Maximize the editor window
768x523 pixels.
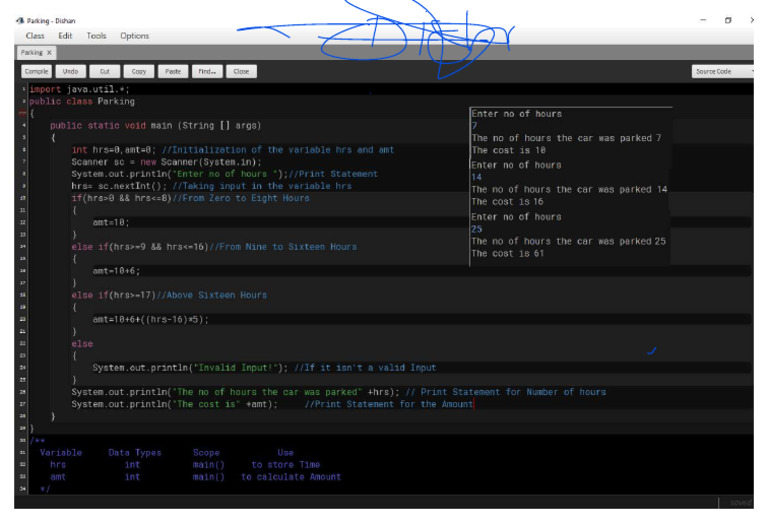pyautogui.click(x=728, y=20)
